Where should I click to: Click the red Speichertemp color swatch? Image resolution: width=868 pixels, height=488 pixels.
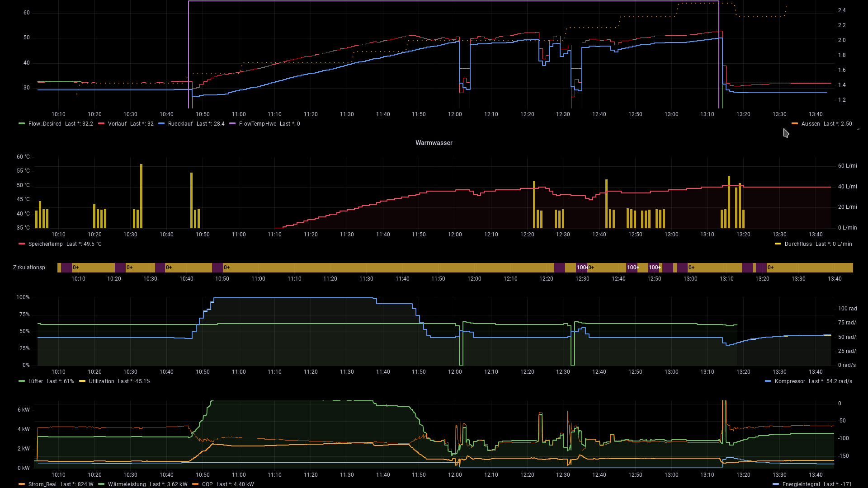22,244
